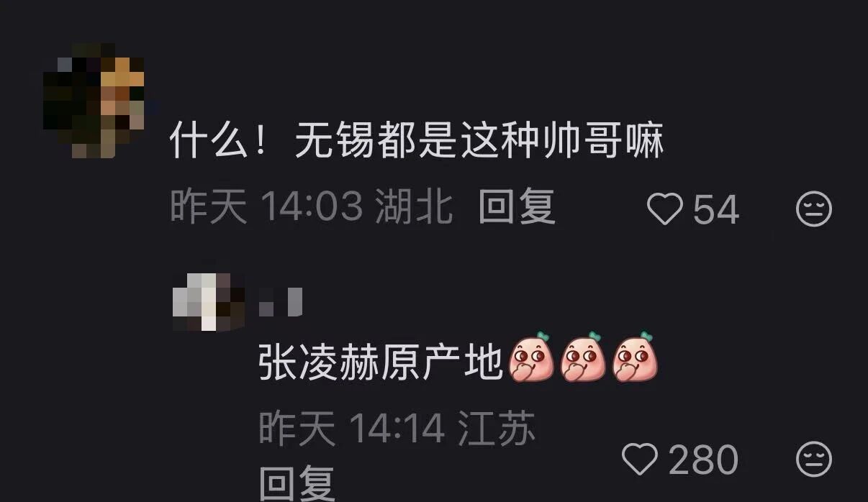Click the 江苏 location label
The height and width of the screenshot is (502, 868).
click(497, 429)
